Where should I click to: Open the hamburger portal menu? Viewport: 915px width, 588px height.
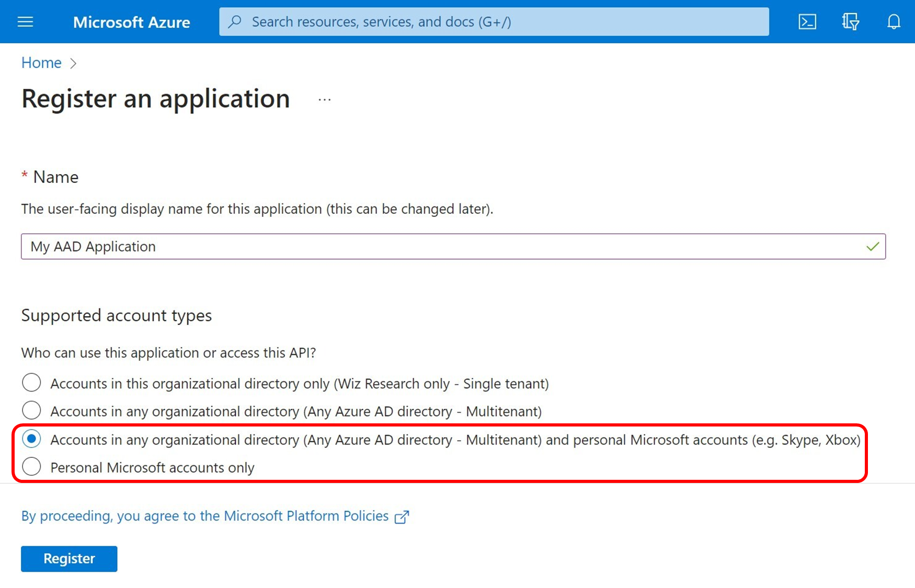click(x=25, y=21)
